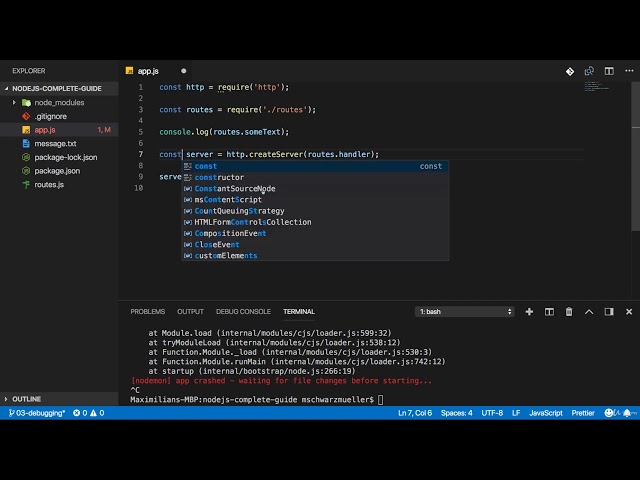The image size is (640, 480).
Task: Switch to the PROBLEMS tab
Action: 148,312
